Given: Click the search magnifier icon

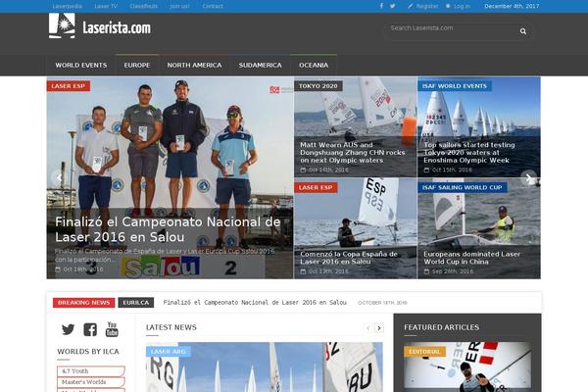Looking at the screenshot, I should tap(523, 31).
